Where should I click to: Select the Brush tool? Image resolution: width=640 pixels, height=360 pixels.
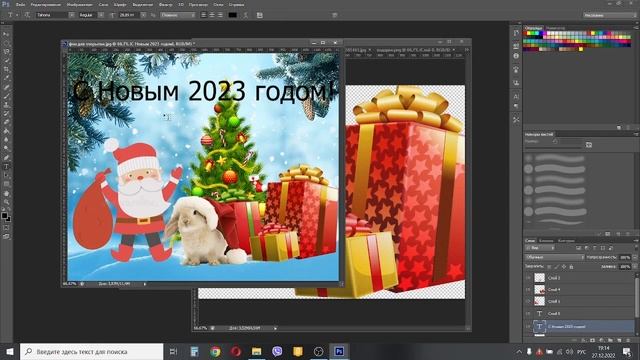click(6, 96)
